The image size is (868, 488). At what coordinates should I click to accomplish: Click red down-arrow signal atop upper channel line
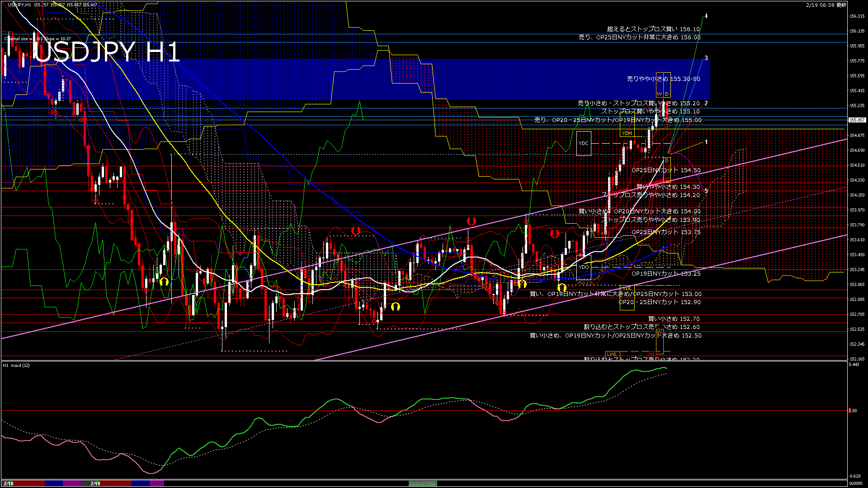click(471, 221)
